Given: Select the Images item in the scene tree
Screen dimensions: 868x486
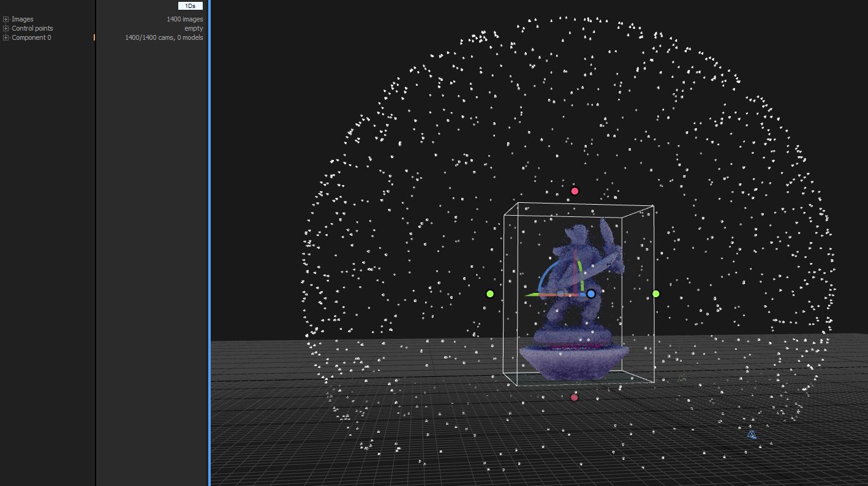Looking at the screenshot, I should tap(21, 19).
